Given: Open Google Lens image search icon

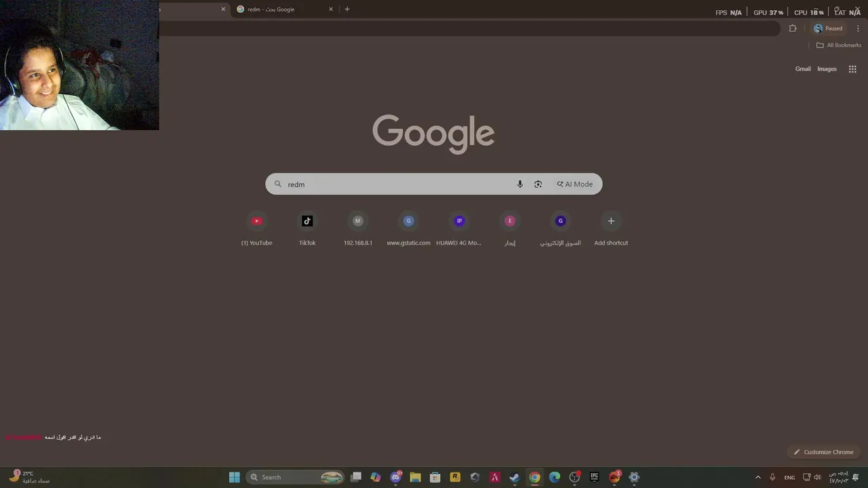Looking at the screenshot, I should pos(538,184).
